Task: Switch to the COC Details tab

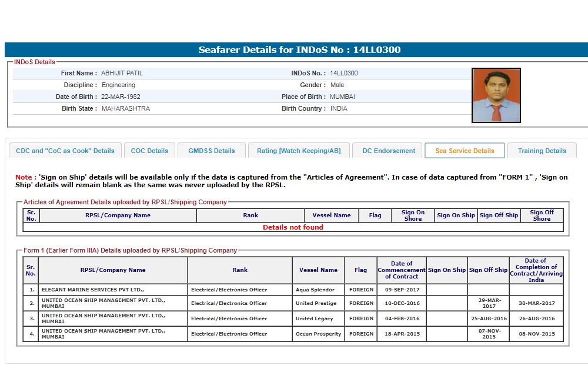Action: (x=149, y=151)
